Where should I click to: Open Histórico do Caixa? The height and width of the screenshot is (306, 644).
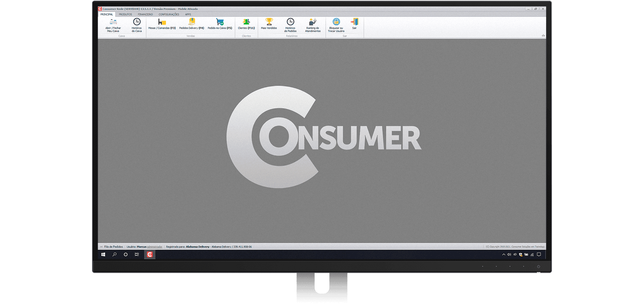(137, 25)
